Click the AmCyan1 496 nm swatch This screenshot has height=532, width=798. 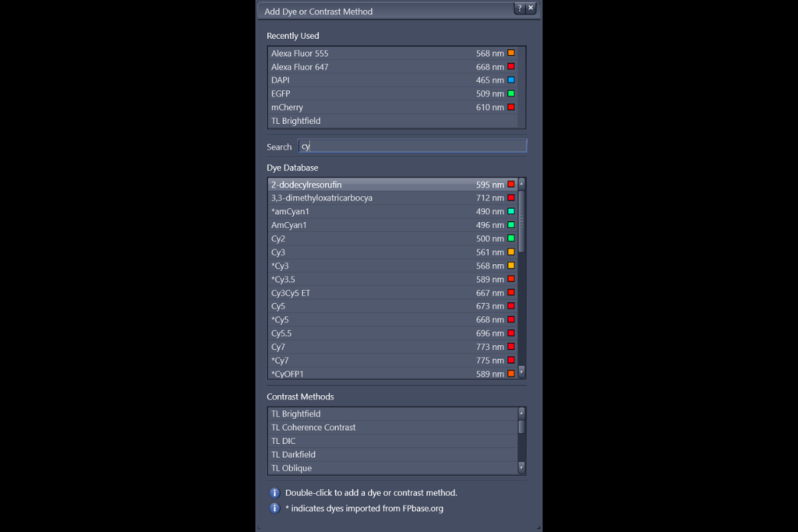[x=511, y=225]
